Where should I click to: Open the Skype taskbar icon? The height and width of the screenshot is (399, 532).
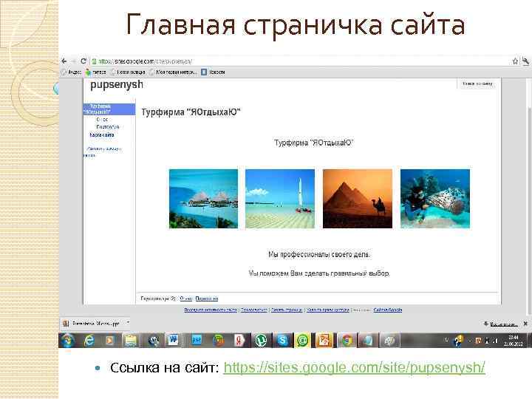point(282,341)
